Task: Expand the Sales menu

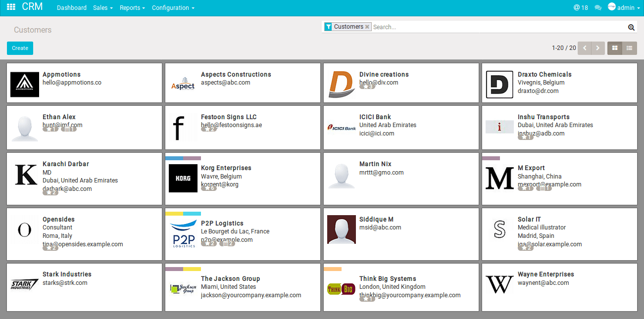Action: click(103, 8)
